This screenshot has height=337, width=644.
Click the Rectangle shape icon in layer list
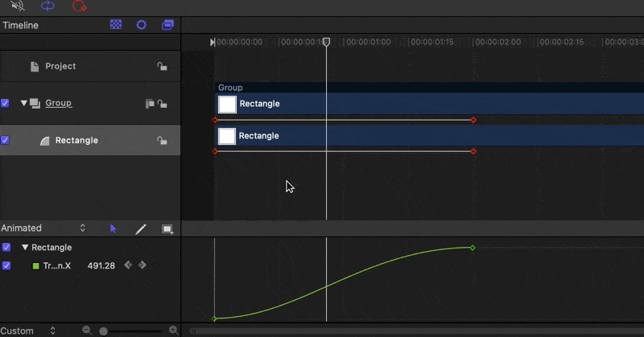45,141
